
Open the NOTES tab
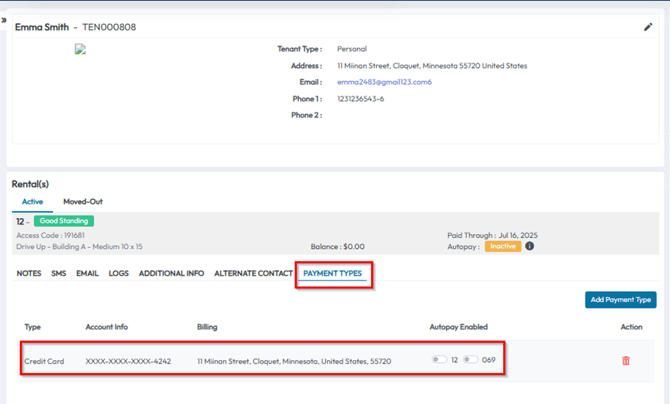[x=29, y=273]
